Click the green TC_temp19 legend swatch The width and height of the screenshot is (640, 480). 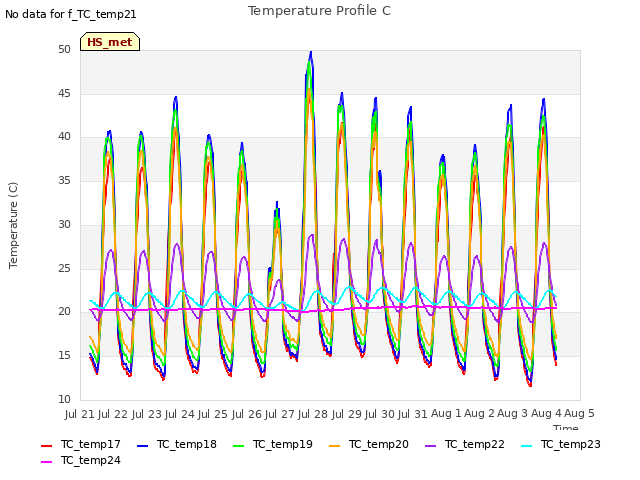click(238, 446)
